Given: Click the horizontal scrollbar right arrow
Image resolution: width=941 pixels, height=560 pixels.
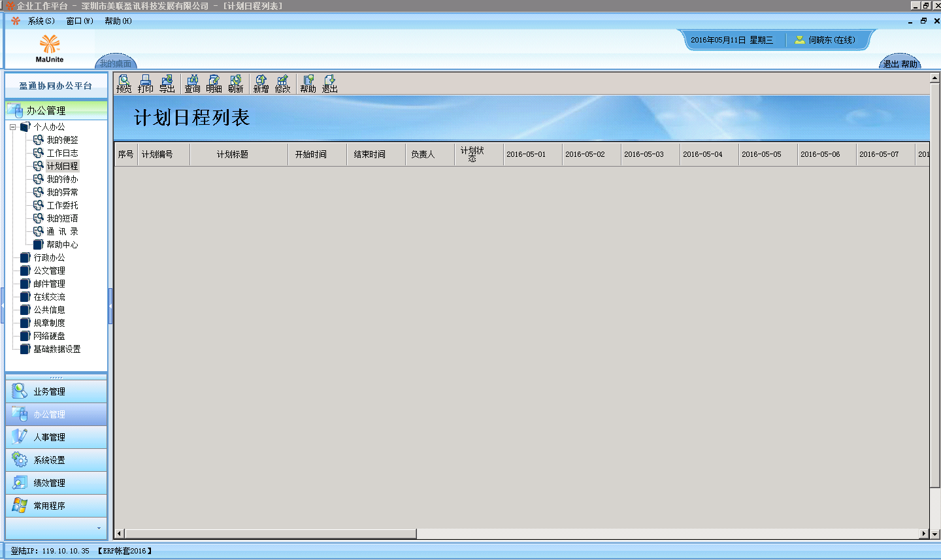Looking at the screenshot, I should [923, 533].
